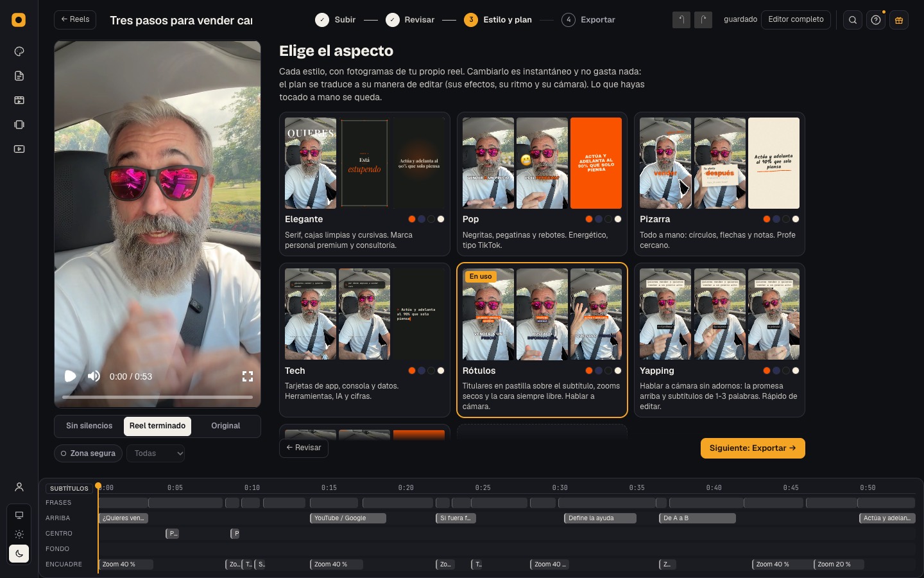The width and height of the screenshot is (924, 578).
Task: Open the Todas dropdown
Action: click(x=156, y=453)
